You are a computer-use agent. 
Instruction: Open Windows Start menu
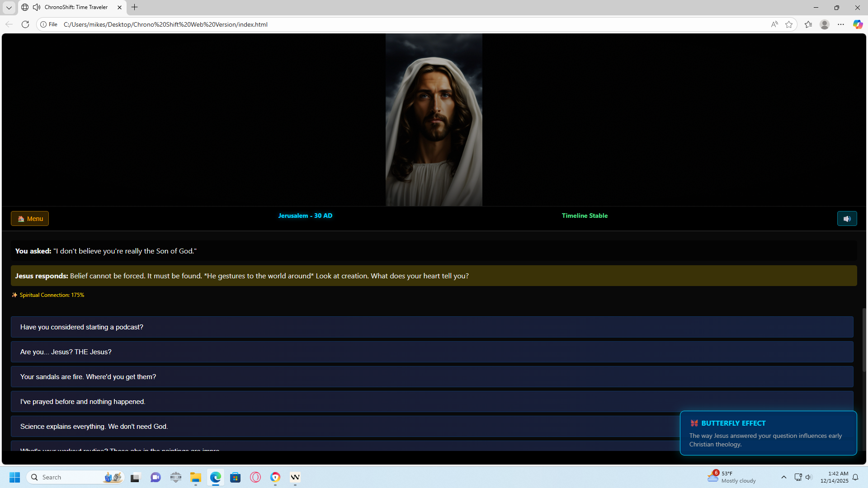(14, 477)
